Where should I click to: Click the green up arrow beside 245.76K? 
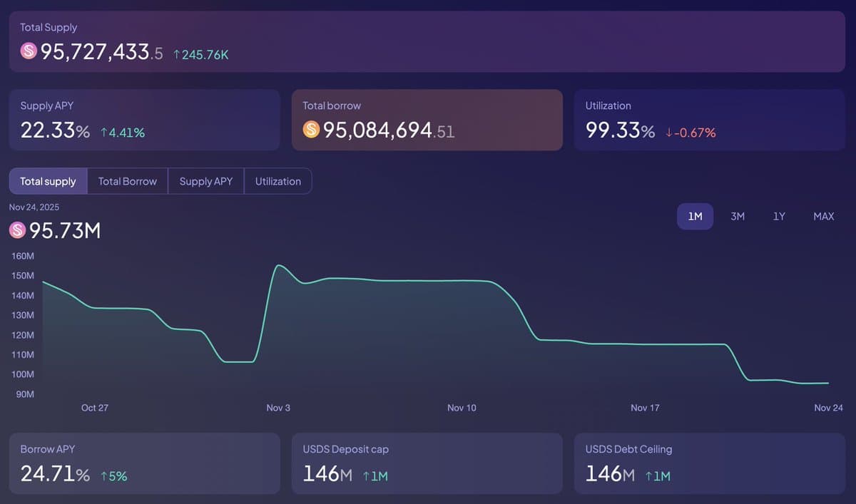176,55
